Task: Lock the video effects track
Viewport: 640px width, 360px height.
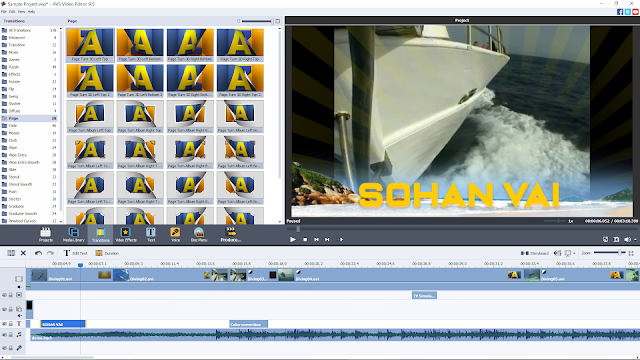Action: 11,295
